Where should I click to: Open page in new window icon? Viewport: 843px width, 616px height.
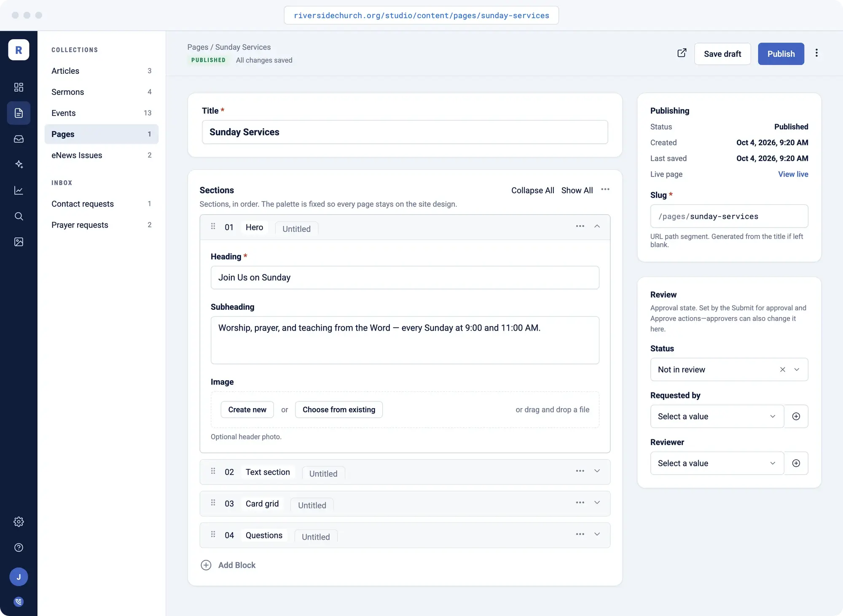click(x=682, y=53)
